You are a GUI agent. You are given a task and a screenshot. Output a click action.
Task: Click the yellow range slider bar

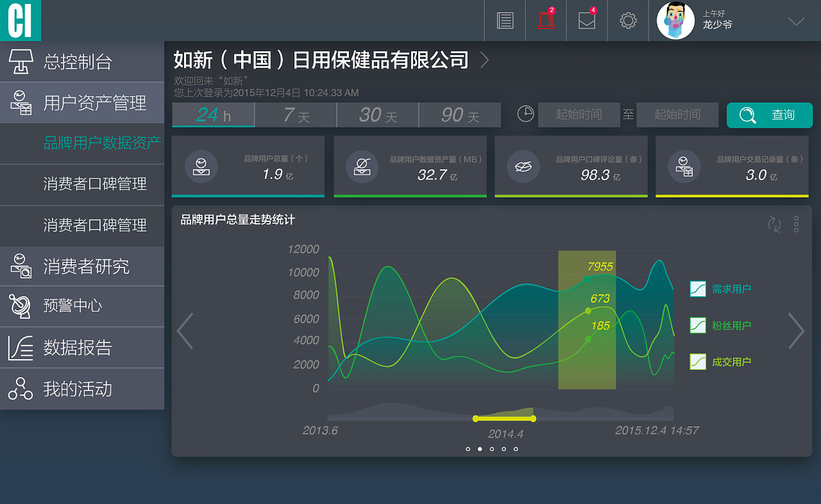(x=504, y=419)
